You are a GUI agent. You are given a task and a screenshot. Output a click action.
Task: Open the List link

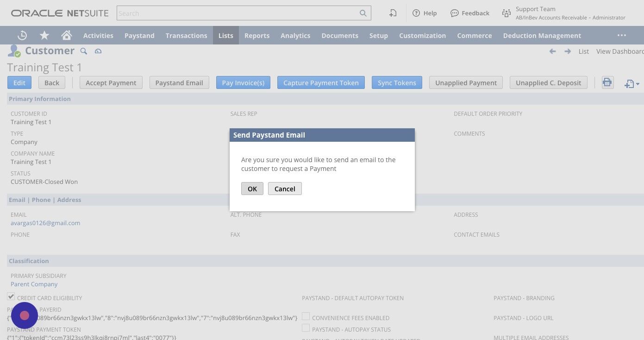coord(584,51)
